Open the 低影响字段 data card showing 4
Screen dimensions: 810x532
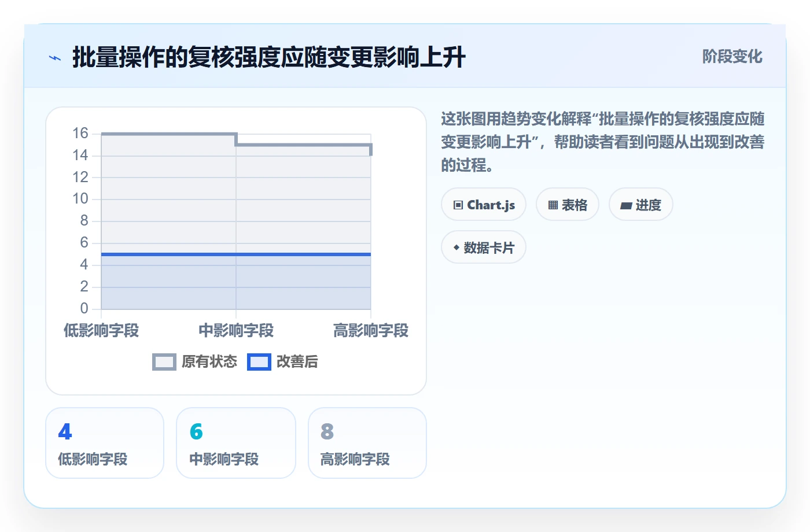[105, 443]
